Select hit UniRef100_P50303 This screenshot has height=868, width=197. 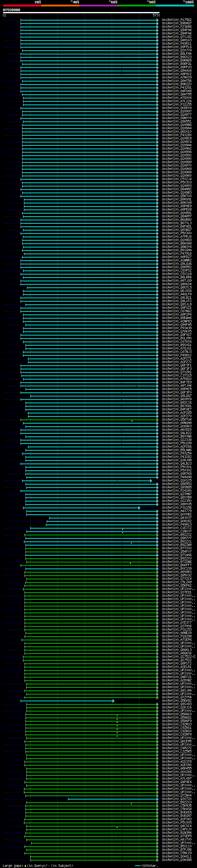[x=176, y=182]
